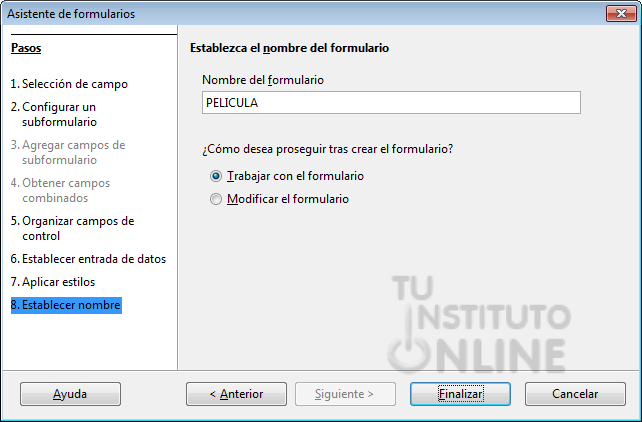642x422 pixels.
Task: Click step 3 Agregar campos de subformulario
Action: (68, 152)
